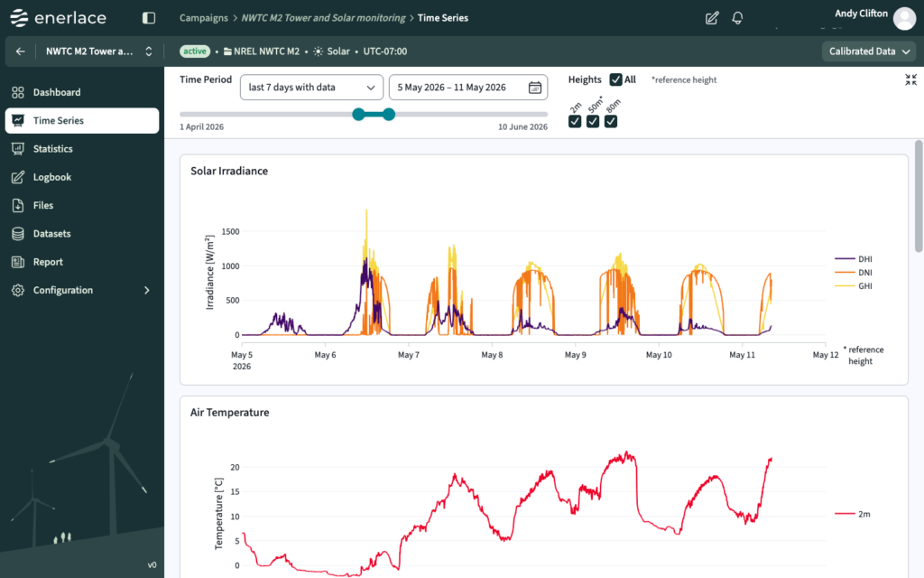924x578 pixels.
Task: Click the UTC-07:00 timezone label
Action: click(384, 51)
